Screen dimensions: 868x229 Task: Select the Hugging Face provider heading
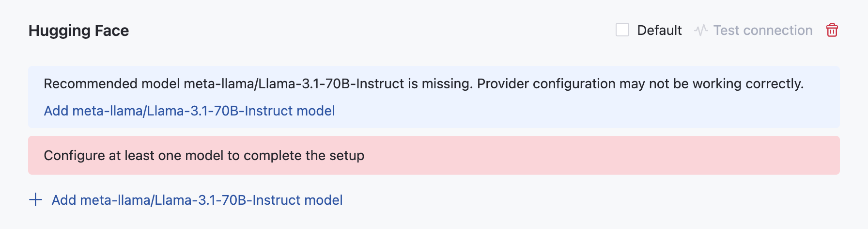(x=79, y=31)
